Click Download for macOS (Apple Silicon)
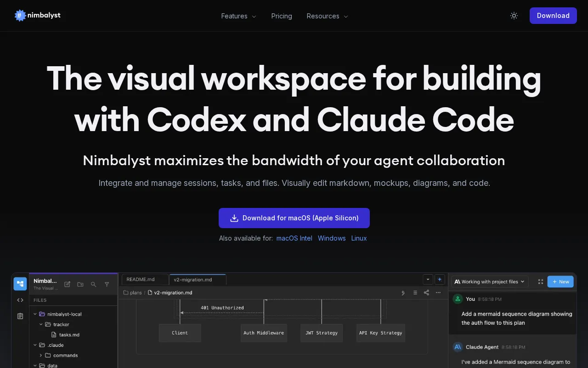This screenshot has width=588, height=368. coord(294,218)
